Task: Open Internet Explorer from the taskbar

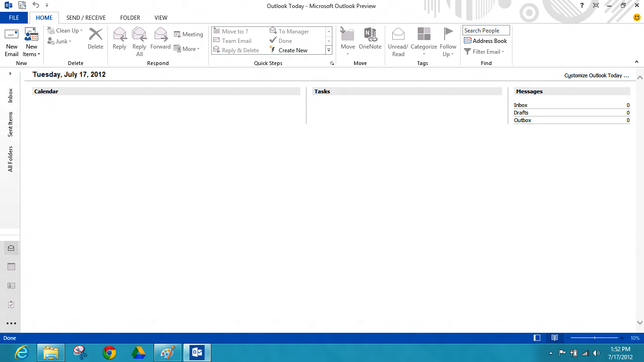Action: click(x=22, y=353)
